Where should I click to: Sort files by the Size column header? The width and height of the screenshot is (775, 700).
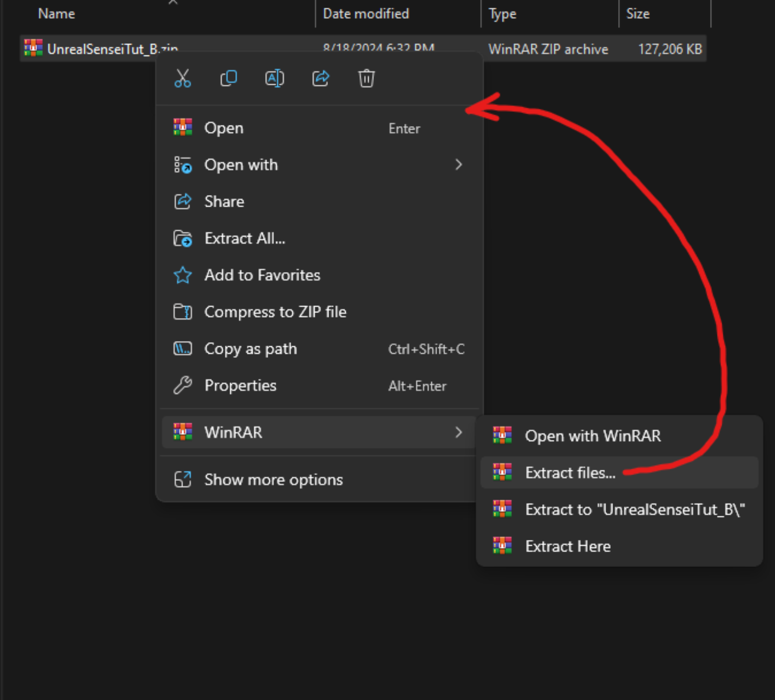(638, 14)
